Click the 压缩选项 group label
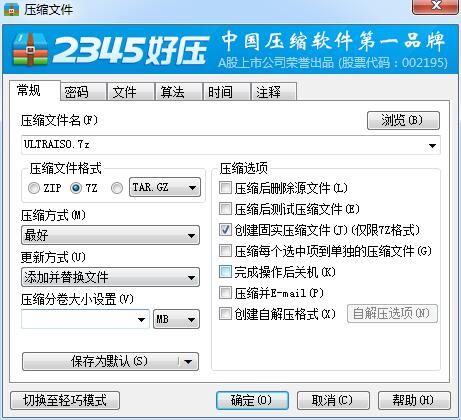 (244, 169)
